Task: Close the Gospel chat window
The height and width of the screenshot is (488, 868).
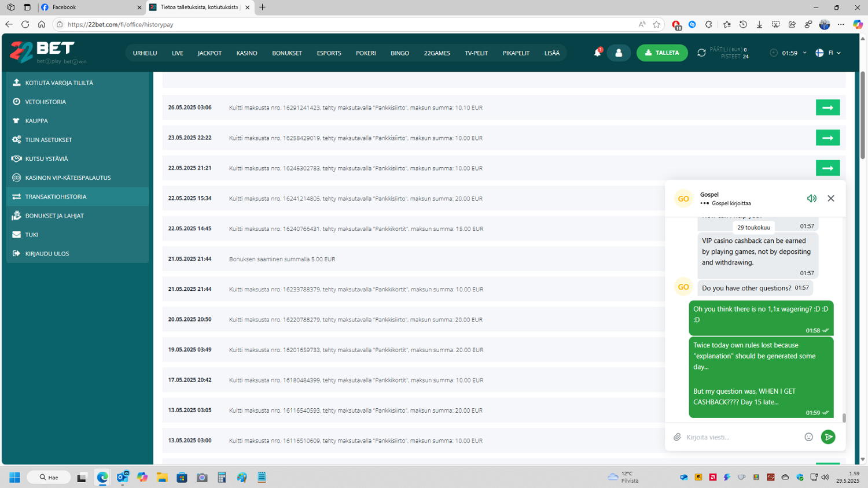Action: point(830,198)
